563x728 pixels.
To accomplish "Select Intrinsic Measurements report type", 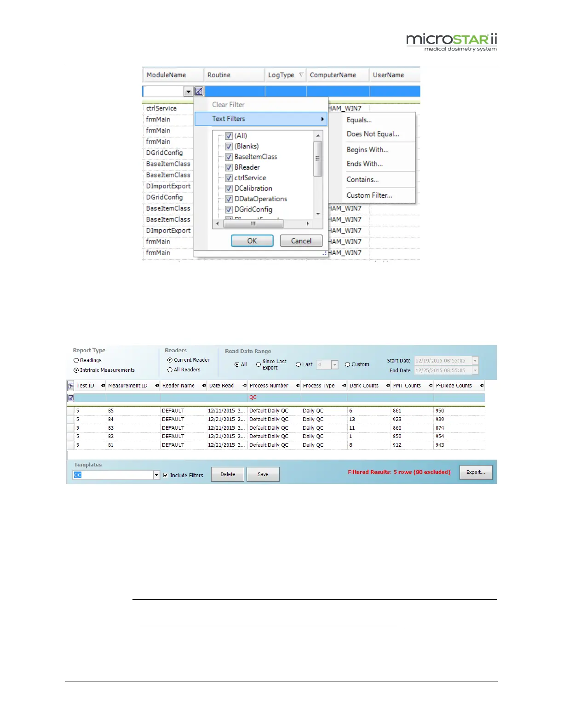I will pos(76,370).
